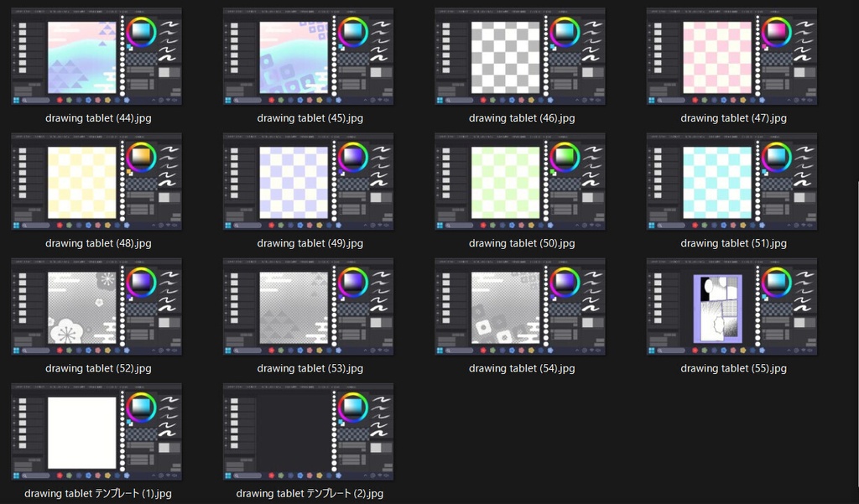Select the cyan checkered drawing tablet (51).jpg thumbnail

731,181
